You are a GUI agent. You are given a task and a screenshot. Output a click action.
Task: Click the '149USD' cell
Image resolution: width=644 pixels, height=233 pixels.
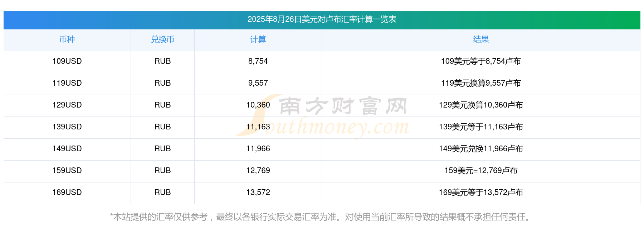point(67,149)
